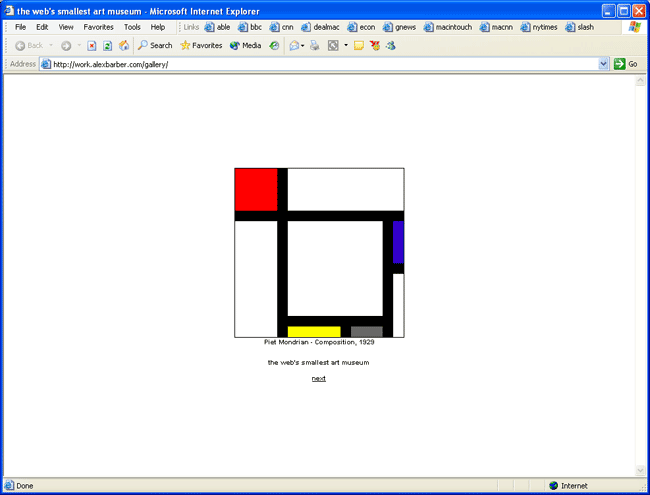This screenshot has height=495, width=650.
Task: Open the Tools menu
Action: [132, 27]
